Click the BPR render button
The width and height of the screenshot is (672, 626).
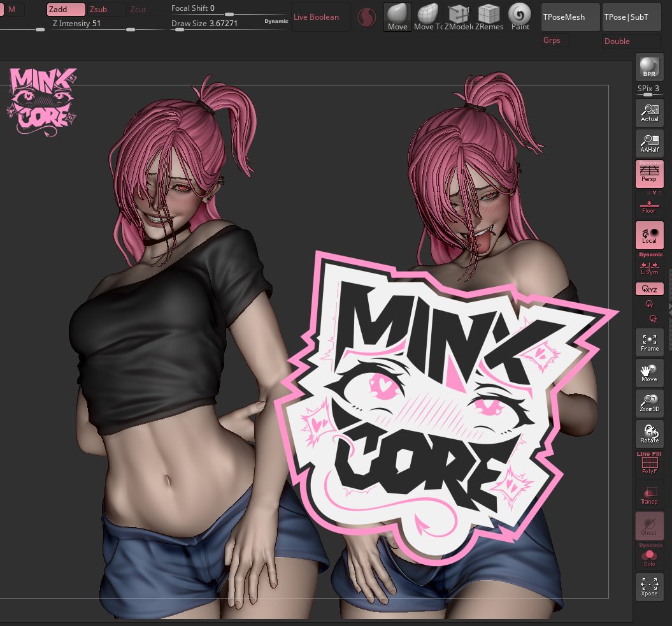coord(649,67)
